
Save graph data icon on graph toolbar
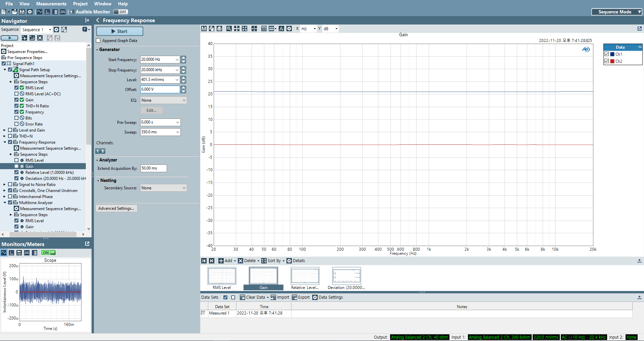(x=204, y=29)
